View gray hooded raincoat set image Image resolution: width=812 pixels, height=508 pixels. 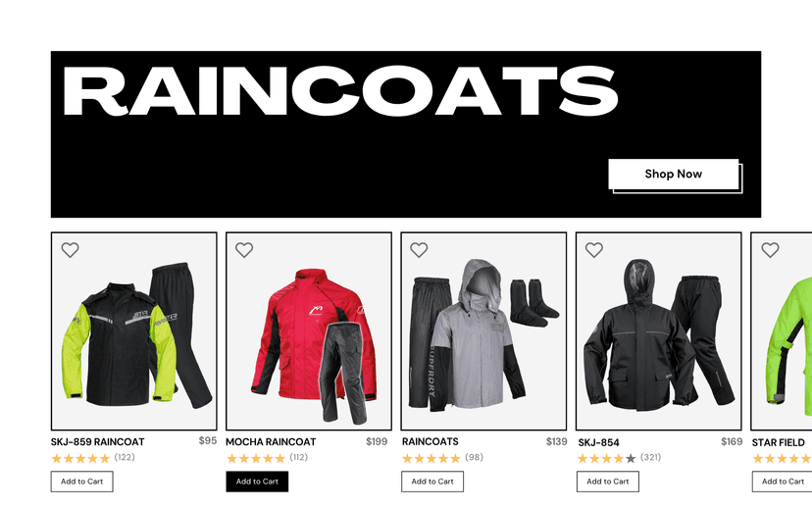pyautogui.click(x=483, y=331)
